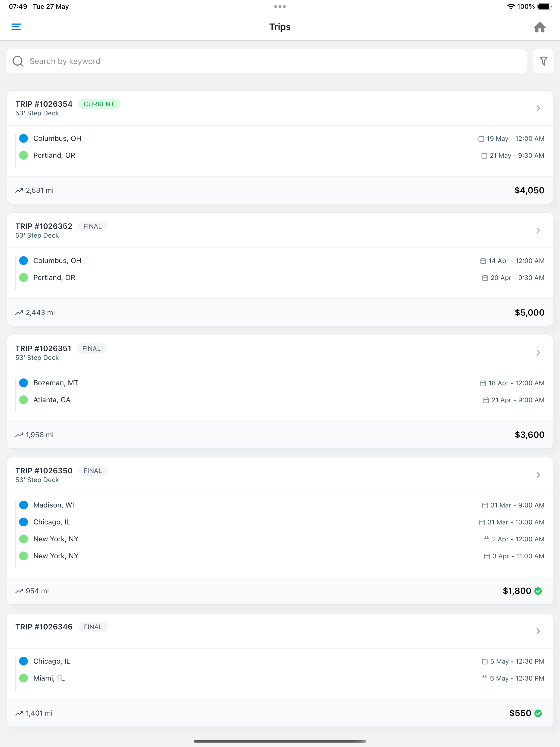Open TRIP #1026354 title
560x747 pixels.
coord(44,104)
